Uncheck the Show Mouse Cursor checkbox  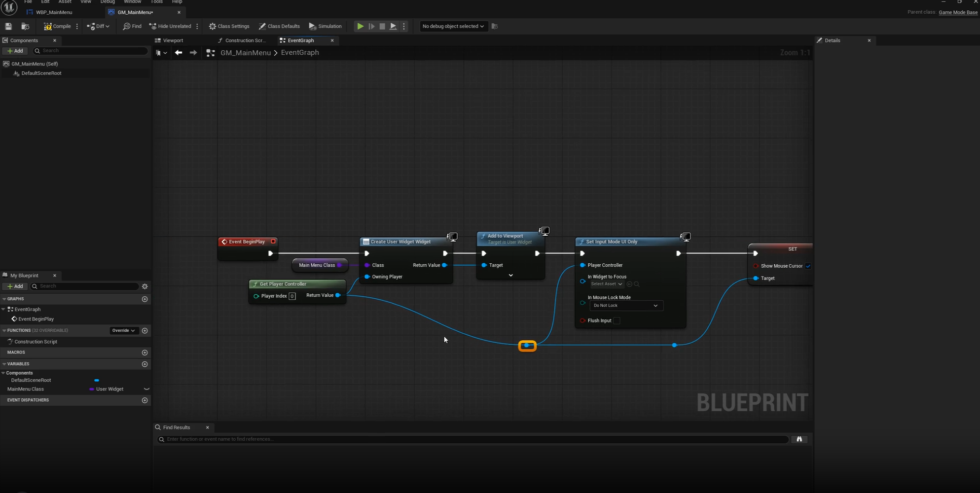tap(808, 266)
